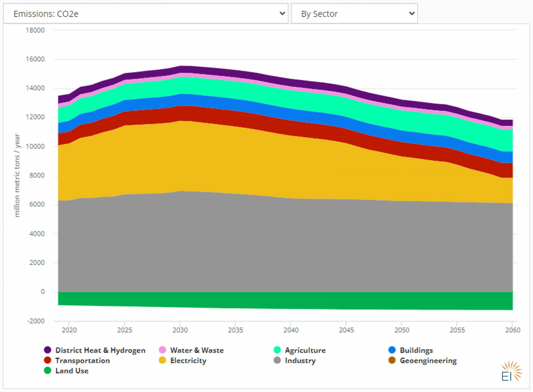Click the Land Use green legend circle

(x=48, y=370)
